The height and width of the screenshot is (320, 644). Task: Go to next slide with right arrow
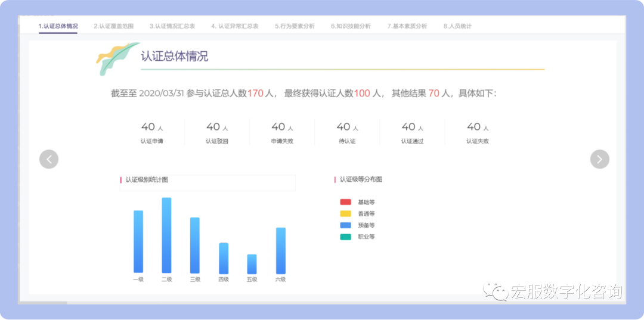point(600,159)
